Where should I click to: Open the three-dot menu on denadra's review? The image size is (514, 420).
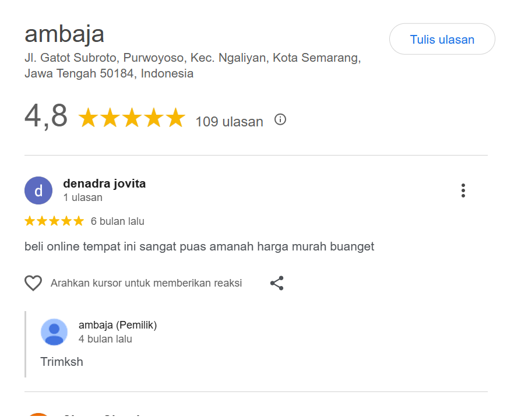pyautogui.click(x=463, y=190)
